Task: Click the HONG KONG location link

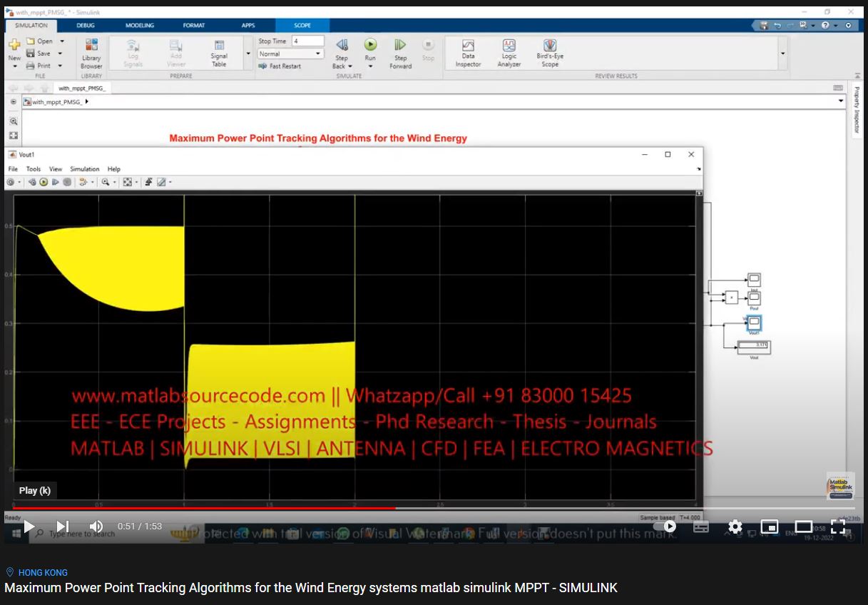Action: (x=43, y=572)
